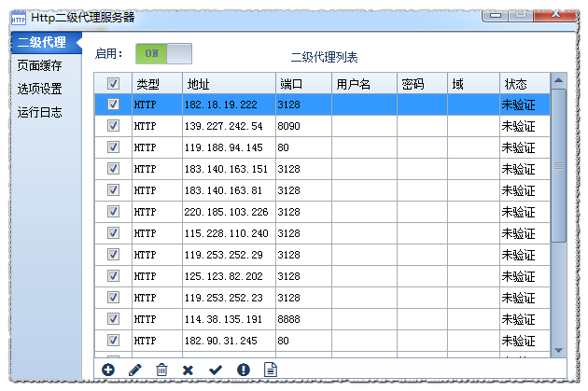This screenshot has width=588, height=391.
Task: Click the HTTP app icon in title bar
Action: point(18,16)
